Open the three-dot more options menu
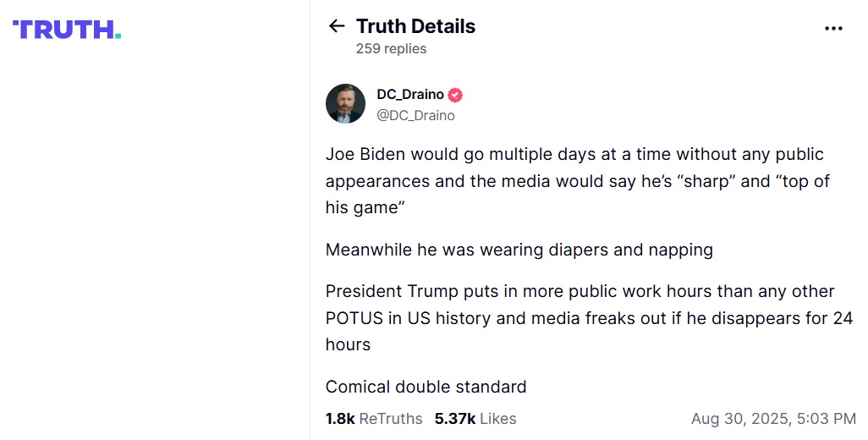Viewport: 868px width, 440px height. point(833,28)
